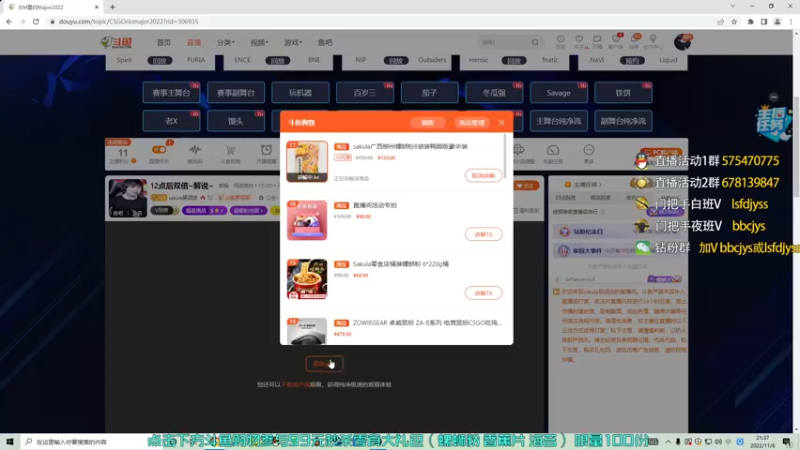Click 回放 for the NIP vs Outsiders match
Viewport: 800px width, 450px height.
tap(396, 61)
